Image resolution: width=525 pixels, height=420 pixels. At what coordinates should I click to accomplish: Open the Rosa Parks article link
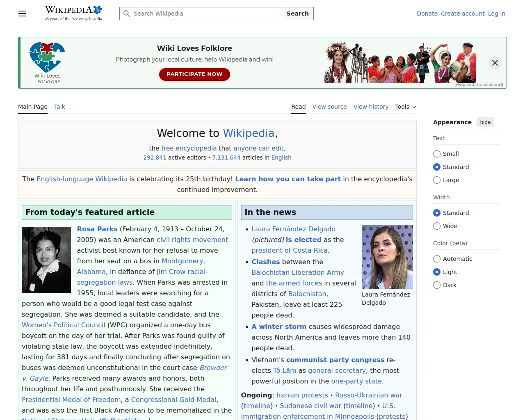[97, 229]
